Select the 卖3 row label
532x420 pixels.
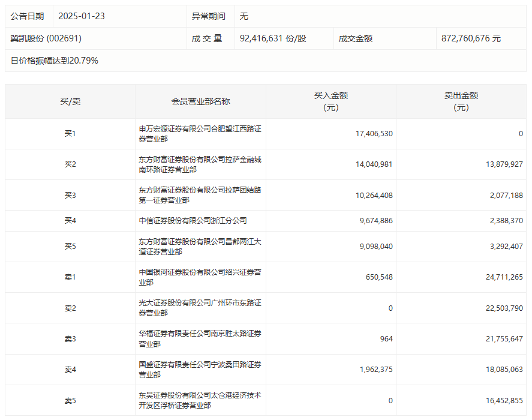coord(70,339)
